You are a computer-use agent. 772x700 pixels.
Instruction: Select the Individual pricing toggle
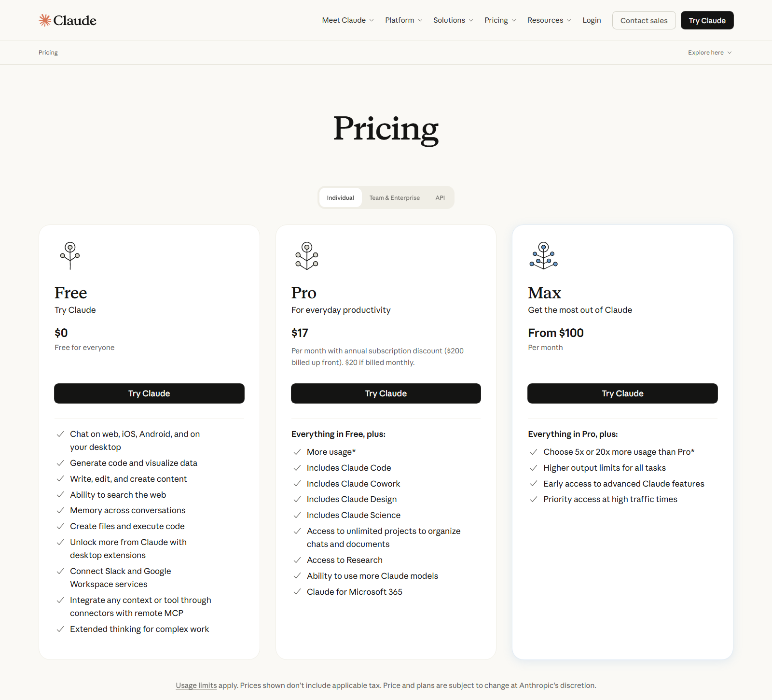pyautogui.click(x=340, y=197)
